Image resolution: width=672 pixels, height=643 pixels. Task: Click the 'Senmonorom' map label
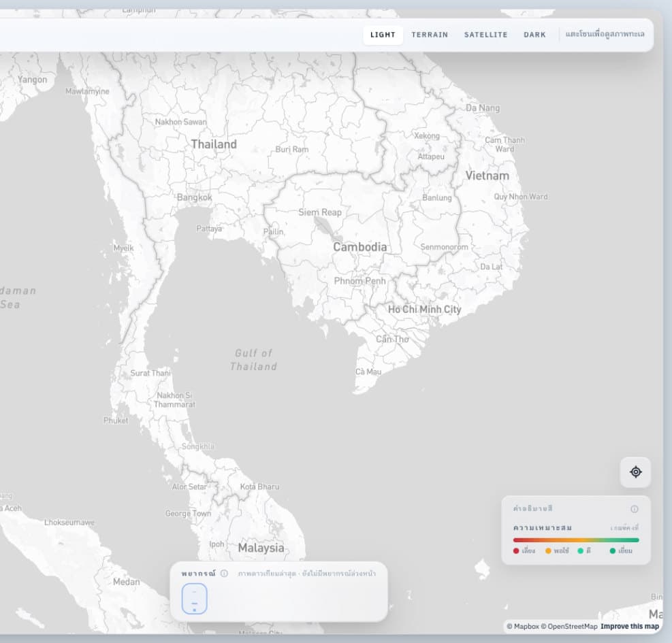(444, 247)
